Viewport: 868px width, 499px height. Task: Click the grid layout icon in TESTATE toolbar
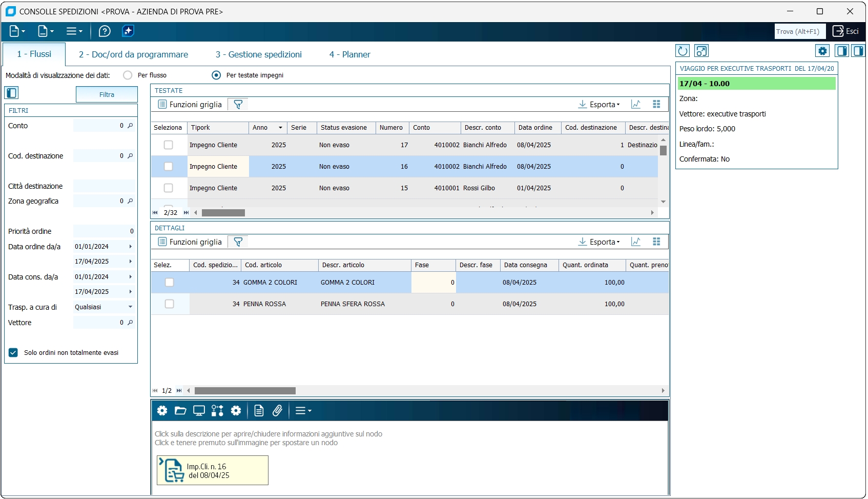pos(656,105)
